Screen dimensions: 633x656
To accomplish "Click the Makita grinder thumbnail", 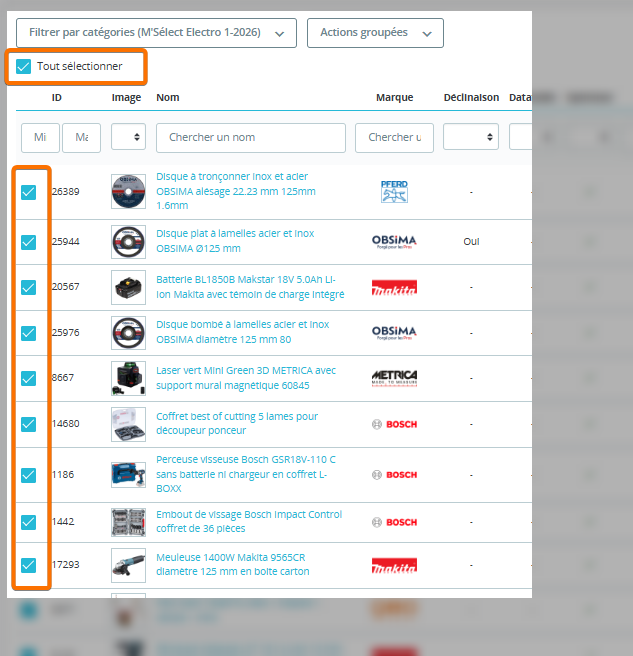I will click(x=128, y=565).
